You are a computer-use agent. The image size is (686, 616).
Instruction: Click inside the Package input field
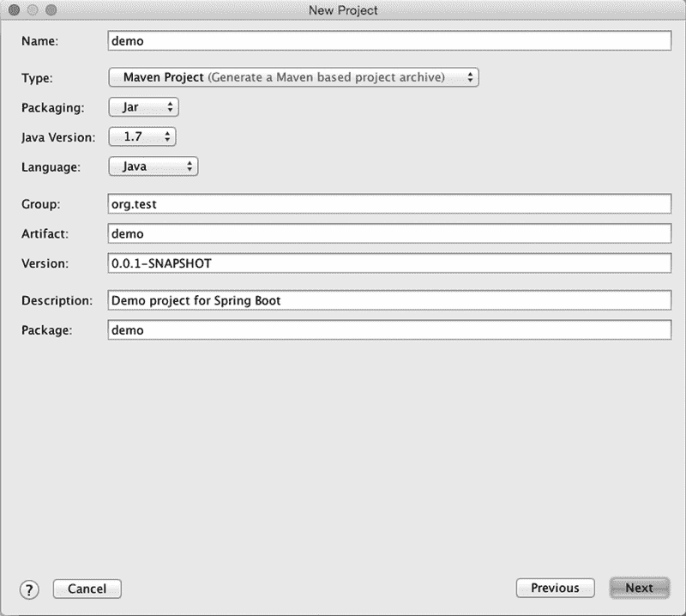[x=389, y=330]
